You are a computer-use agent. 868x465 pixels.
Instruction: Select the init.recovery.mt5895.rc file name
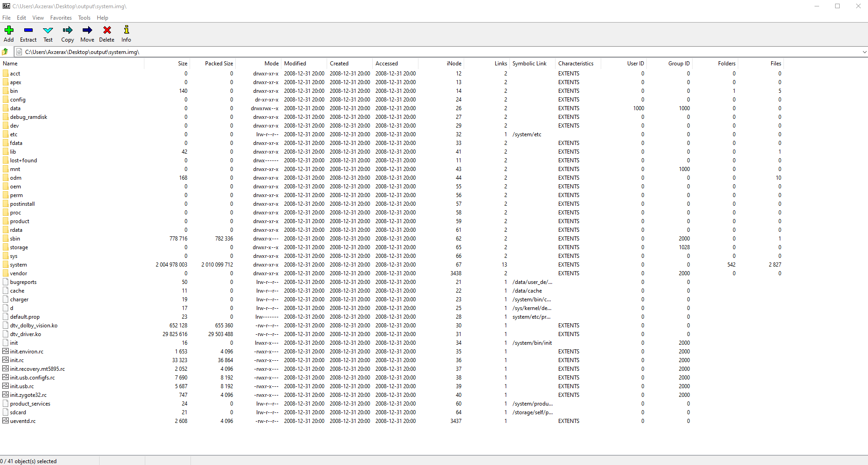[37, 369]
